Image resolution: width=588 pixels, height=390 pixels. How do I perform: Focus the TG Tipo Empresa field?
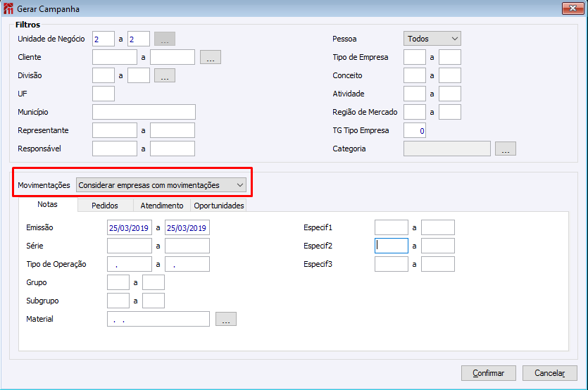(415, 130)
